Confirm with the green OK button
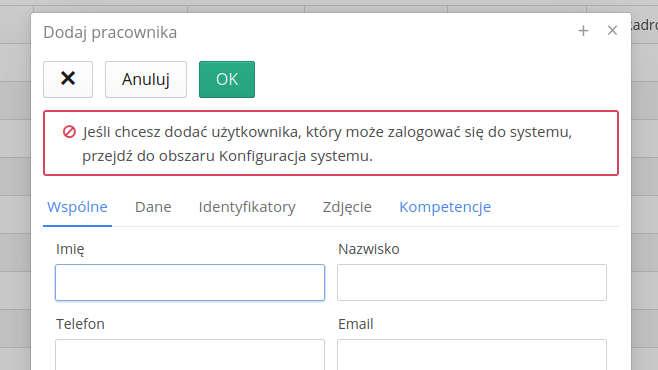The image size is (658, 370). pyautogui.click(x=227, y=79)
